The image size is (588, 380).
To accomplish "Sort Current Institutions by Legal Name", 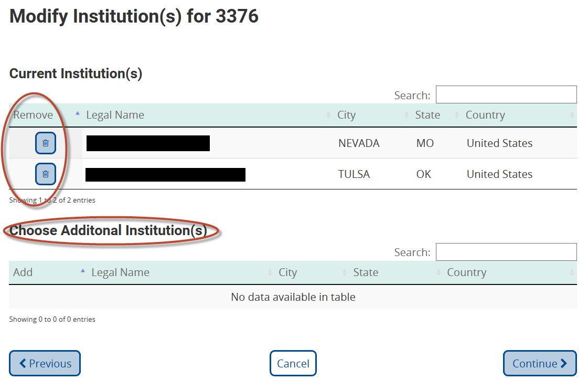I will click(x=115, y=115).
